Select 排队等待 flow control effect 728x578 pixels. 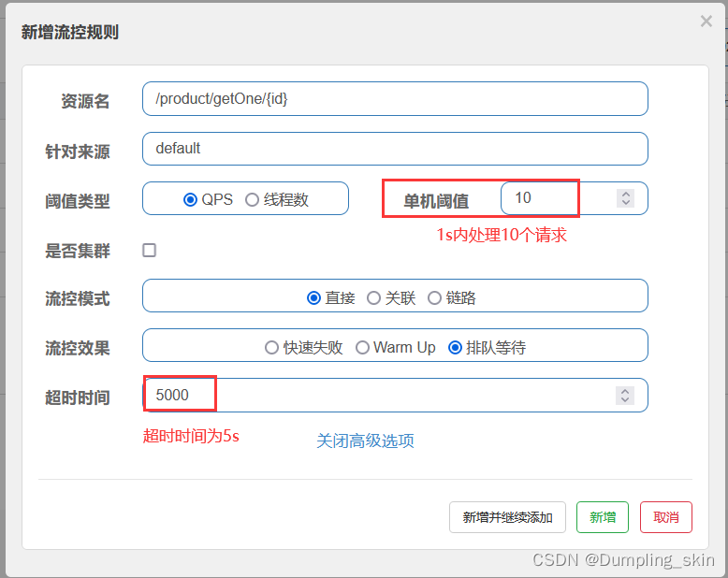455,347
